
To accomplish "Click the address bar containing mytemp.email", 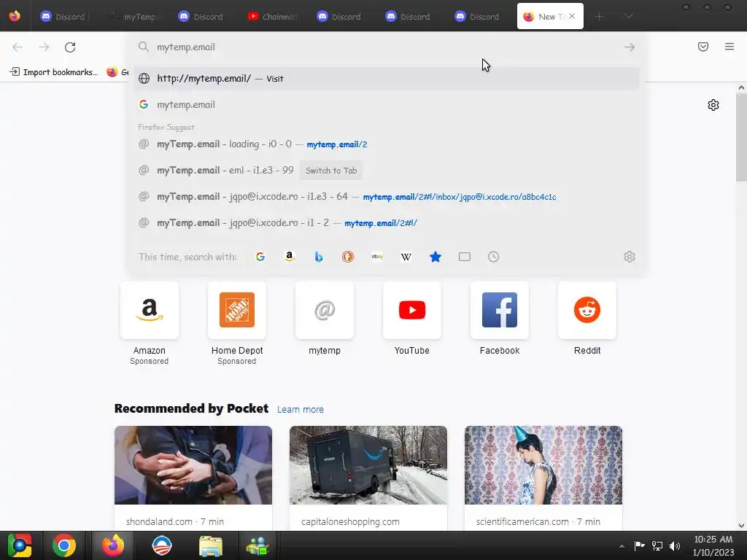I will (x=387, y=47).
